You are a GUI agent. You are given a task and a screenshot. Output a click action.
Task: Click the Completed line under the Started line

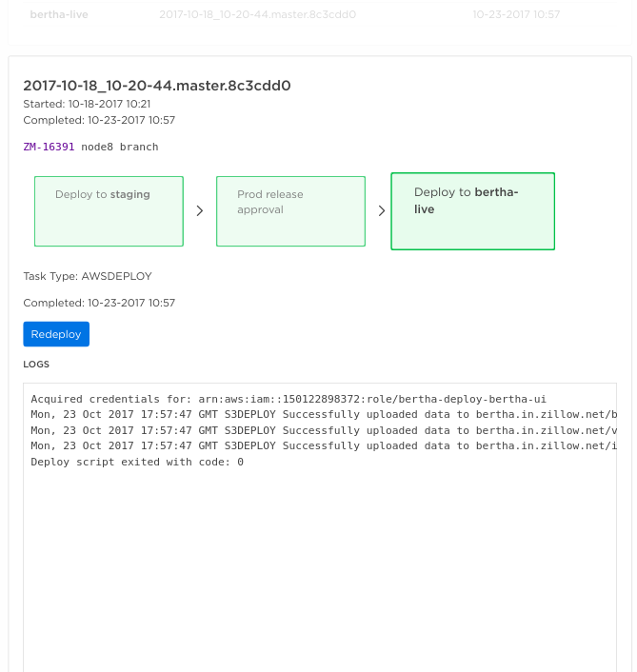pos(99,120)
